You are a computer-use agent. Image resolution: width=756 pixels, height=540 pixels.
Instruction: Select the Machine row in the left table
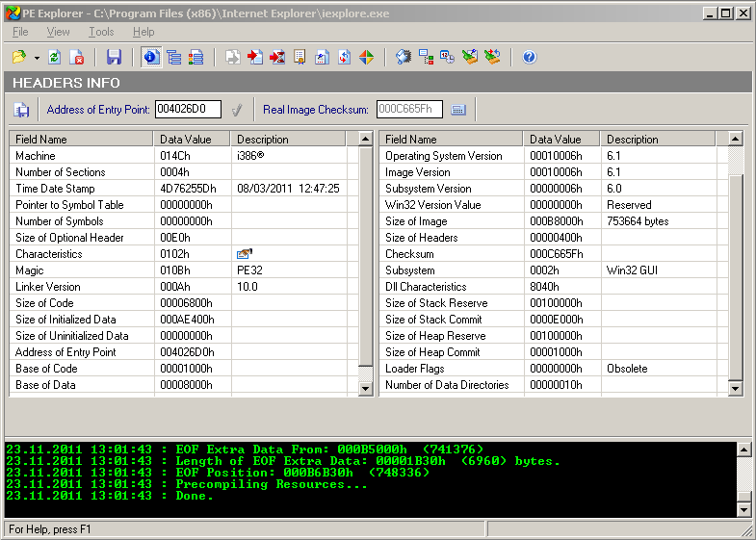click(184, 156)
